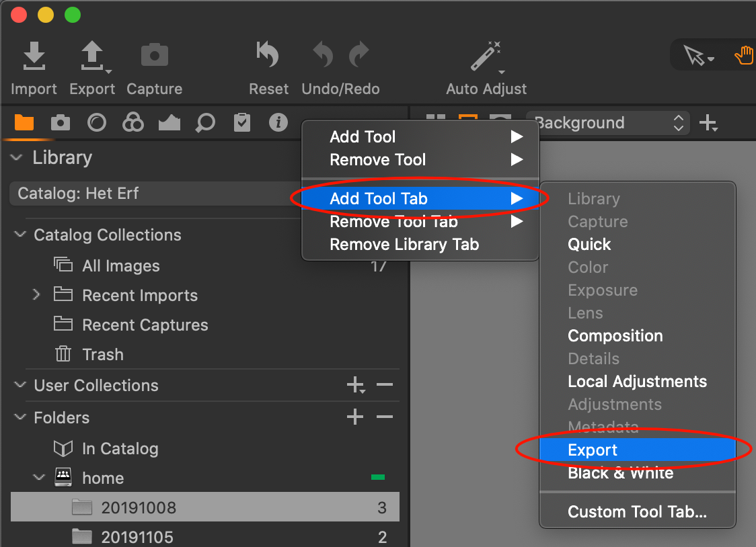Select the Add Tool Tab menu entry
The height and width of the screenshot is (547, 756).
[420, 198]
